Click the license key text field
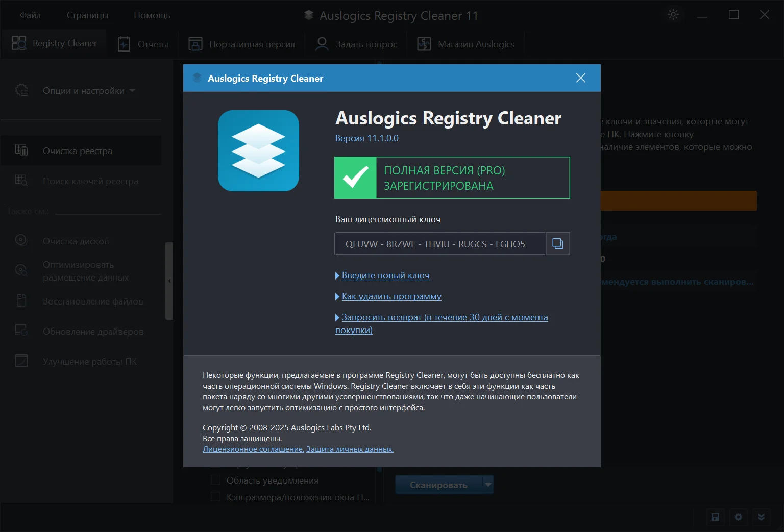Viewport: 784px width, 532px height. [x=439, y=244]
